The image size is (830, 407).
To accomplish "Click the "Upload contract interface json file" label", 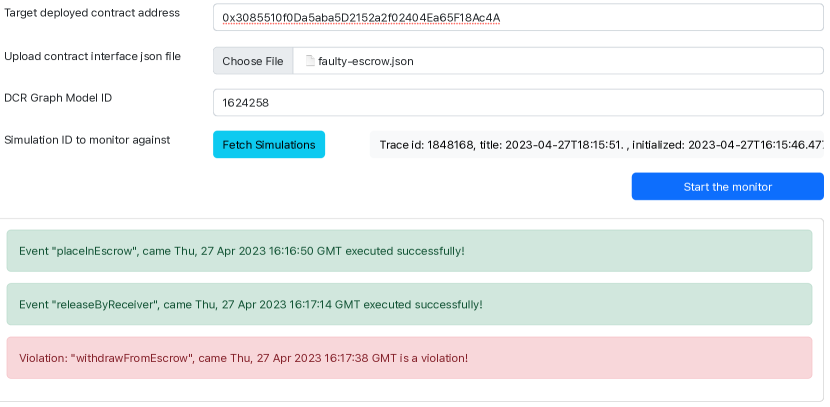I will 92,56.
